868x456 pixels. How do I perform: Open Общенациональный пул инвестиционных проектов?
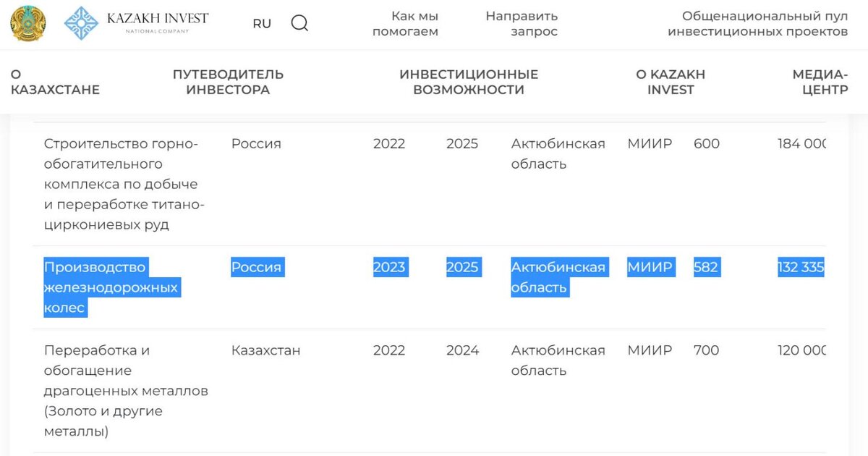(757, 24)
